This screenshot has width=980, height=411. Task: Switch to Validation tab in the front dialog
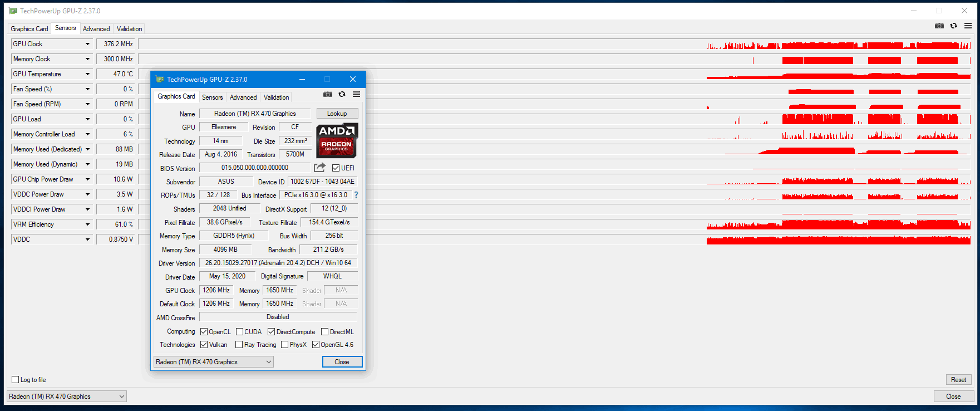click(277, 97)
